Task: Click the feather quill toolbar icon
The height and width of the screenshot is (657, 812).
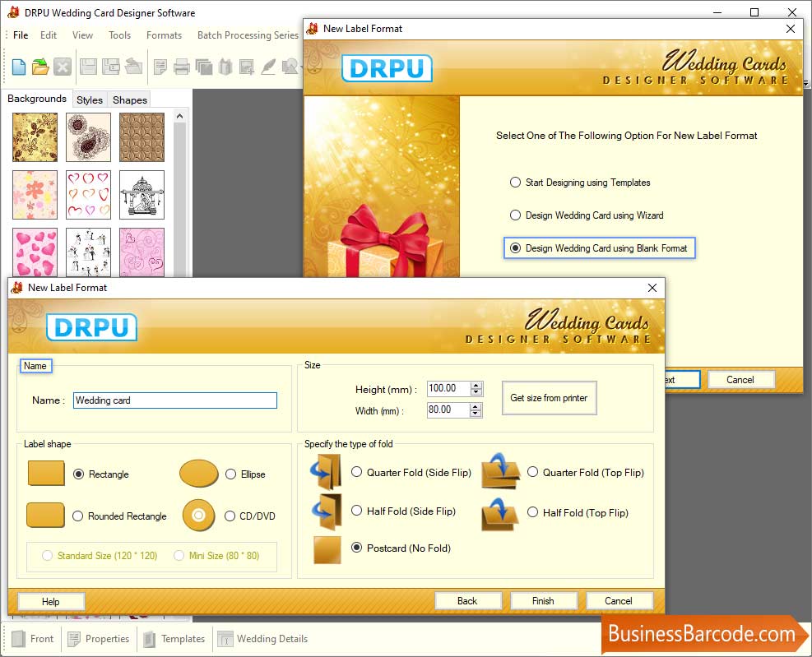Action: click(268, 67)
